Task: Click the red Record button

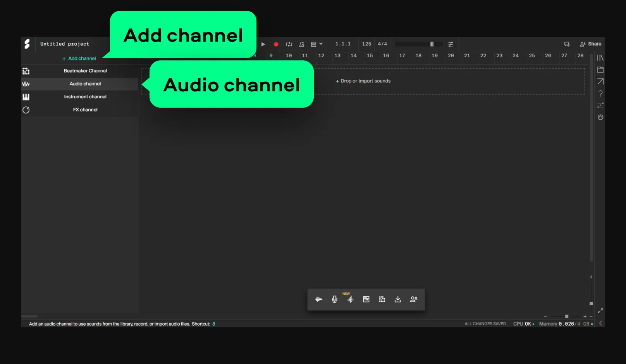Action: pyautogui.click(x=276, y=45)
